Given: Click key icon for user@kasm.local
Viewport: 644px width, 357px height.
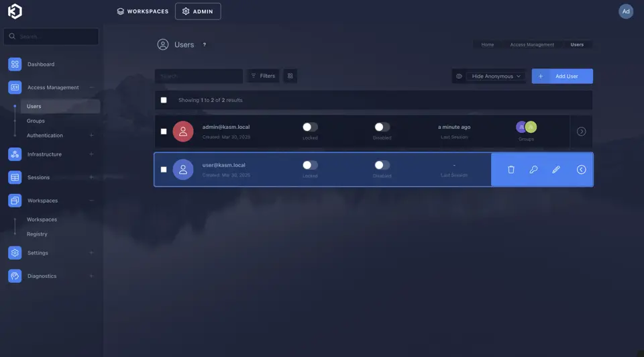Looking at the screenshot, I should point(533,169).
